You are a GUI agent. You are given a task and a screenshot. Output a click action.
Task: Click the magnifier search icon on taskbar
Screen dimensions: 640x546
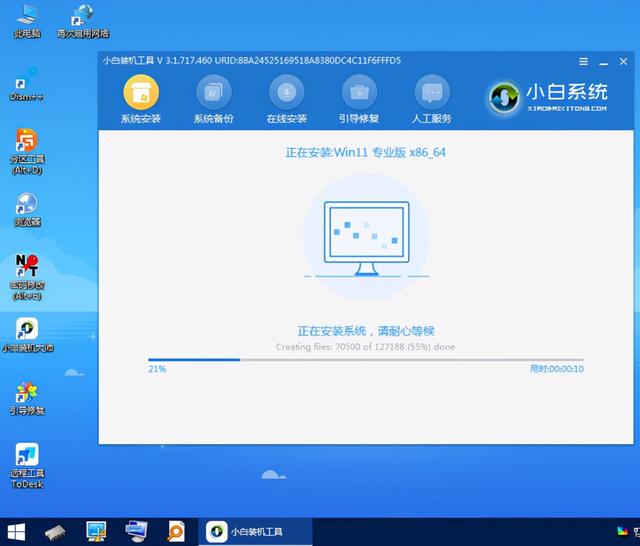[x=176, y=530]
